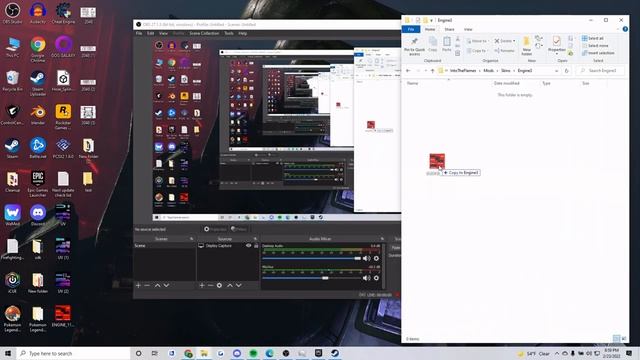
Task: Click Select all in Explorer ribbon
Action: coord(593,38)
